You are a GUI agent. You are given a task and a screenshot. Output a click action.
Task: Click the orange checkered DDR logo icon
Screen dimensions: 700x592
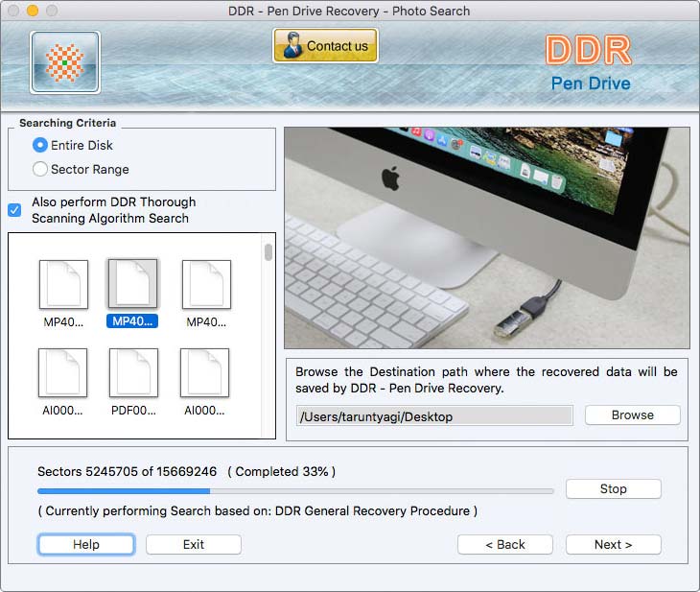click(x=65, y=62)
